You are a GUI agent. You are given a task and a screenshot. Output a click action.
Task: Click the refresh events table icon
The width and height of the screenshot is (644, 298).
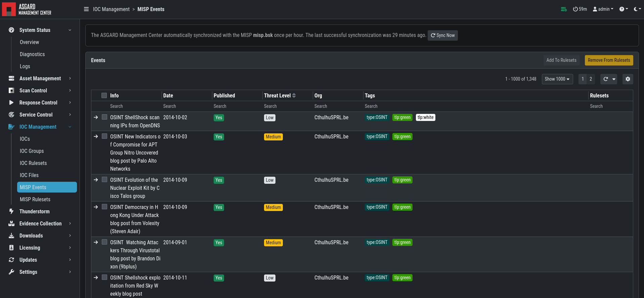606,79
